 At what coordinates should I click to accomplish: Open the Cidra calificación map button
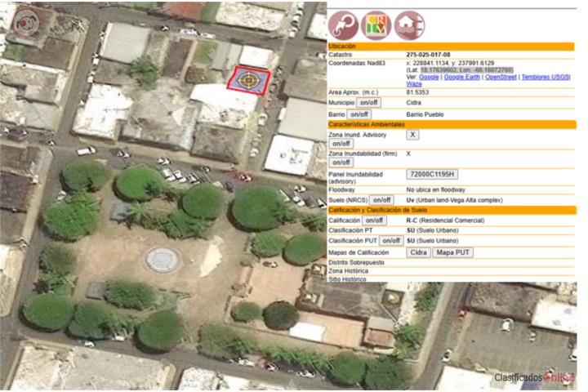[x=418, y=252]
